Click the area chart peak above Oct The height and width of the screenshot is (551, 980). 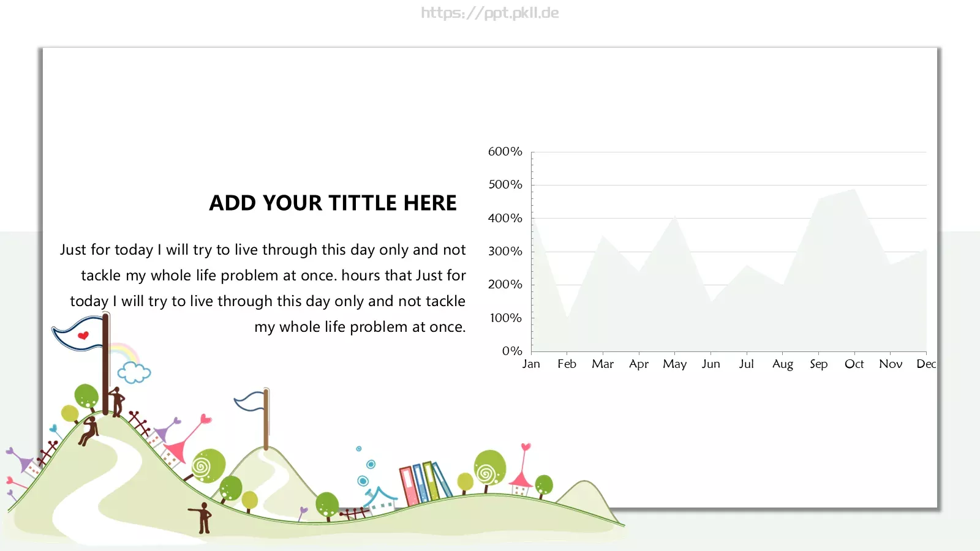(x=854, y=190)
